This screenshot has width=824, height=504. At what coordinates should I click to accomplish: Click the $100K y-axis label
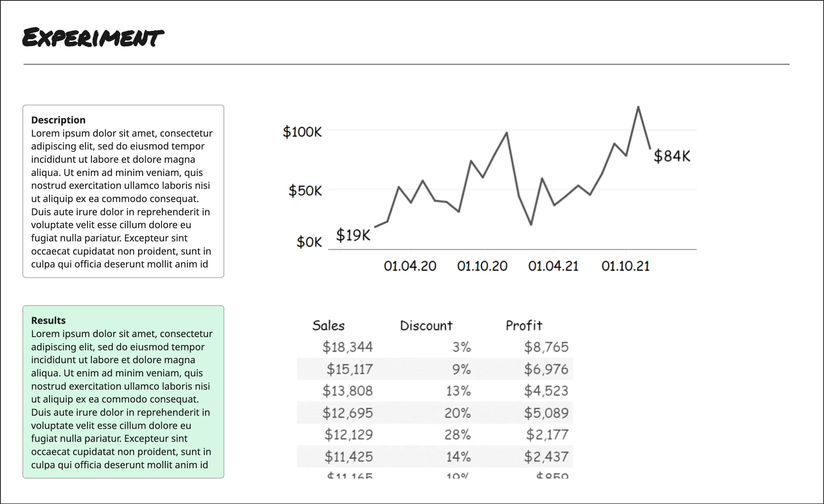coord(302,132)
